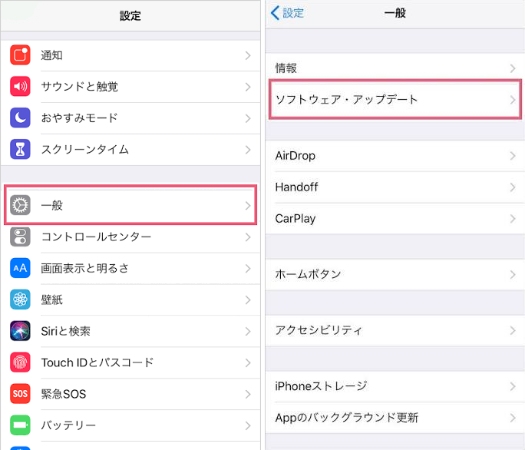Screen dimensions: 525x450
Task: Open 緊急SOS label
Action: tap(63, 394)
